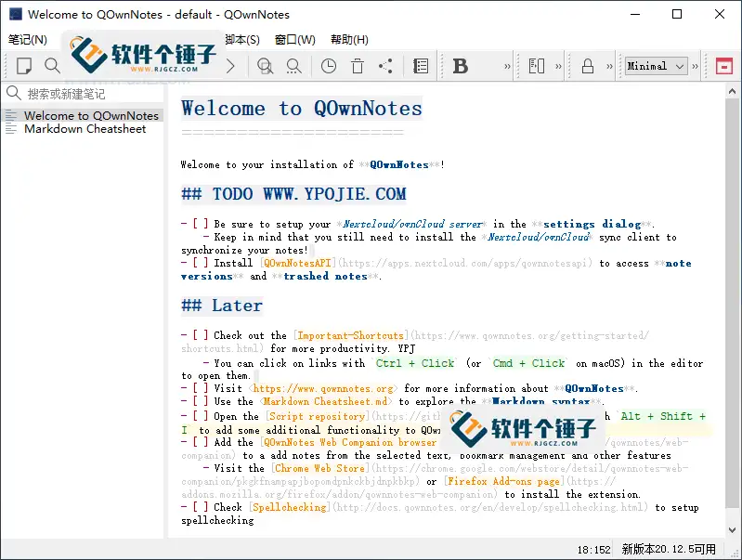Expand overflow chevron after lock icon
The height and width of the screenshot is (560, 742).
tap(609, 66)
